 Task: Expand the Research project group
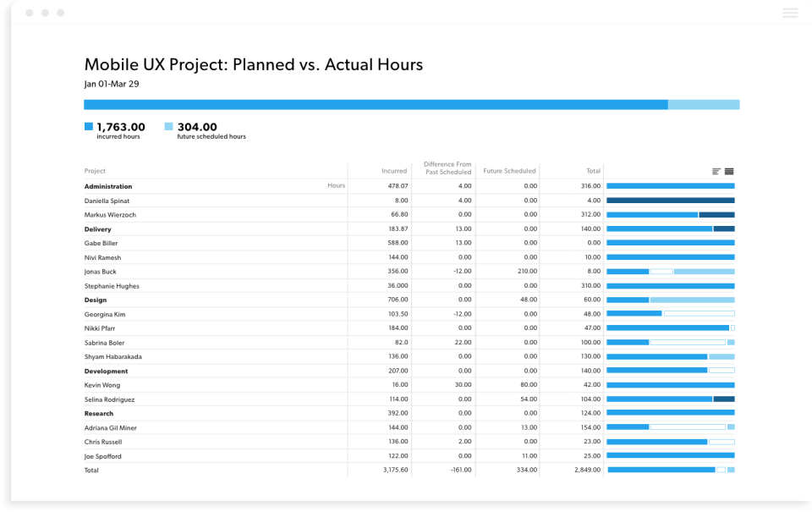[99, 413]
